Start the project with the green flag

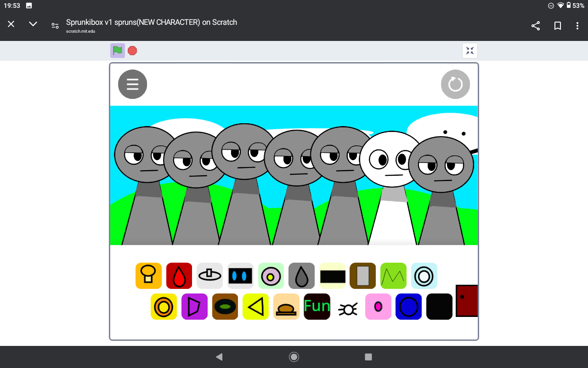pos(118,51)
